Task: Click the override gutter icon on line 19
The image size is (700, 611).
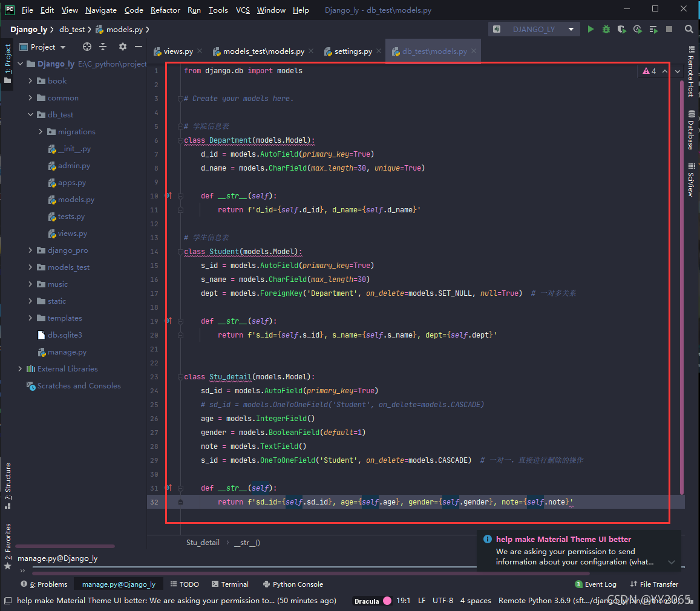Action: point(168,321)
